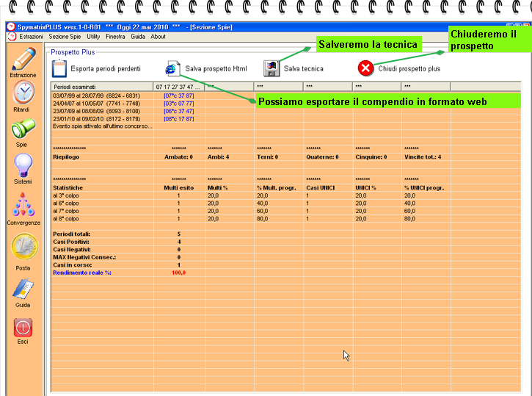Image resolution: width=532 pixels, height=396 pixels.
Task: Open the Estrazione pencil icon in sidebar
Action: pos(23,59)
